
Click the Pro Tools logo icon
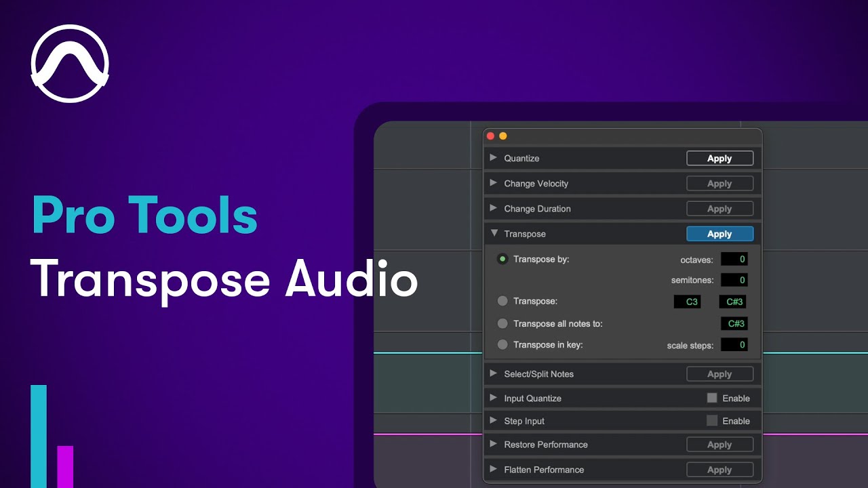pos(70,64)
